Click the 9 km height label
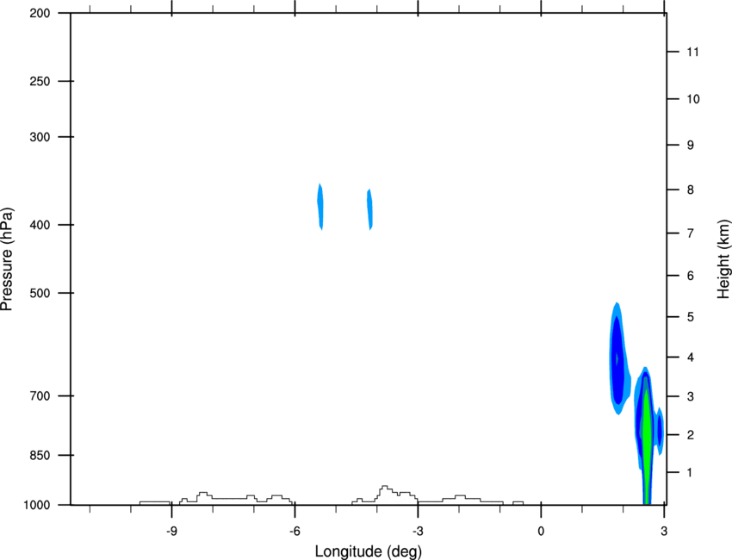This screenshot has width=732, height=560. pos(691,146)
